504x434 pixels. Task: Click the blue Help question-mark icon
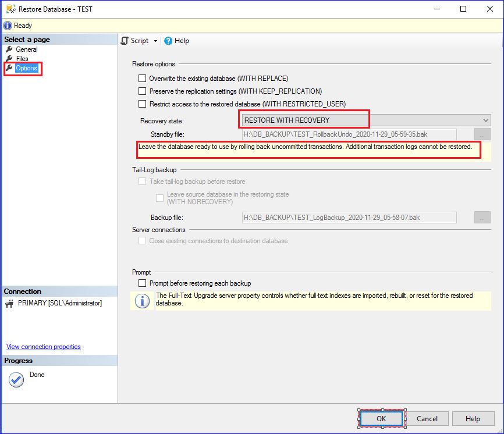168,41
